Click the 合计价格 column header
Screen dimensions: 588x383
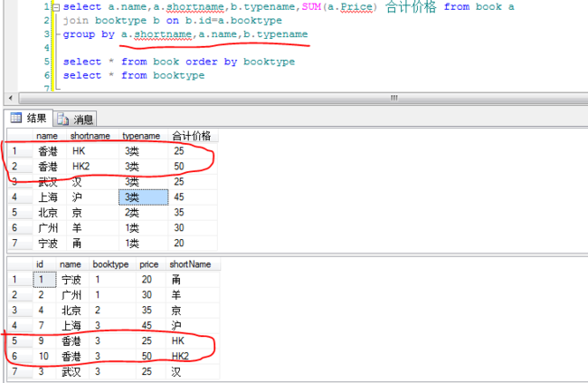pyautogui.click(x=192, y=136)
